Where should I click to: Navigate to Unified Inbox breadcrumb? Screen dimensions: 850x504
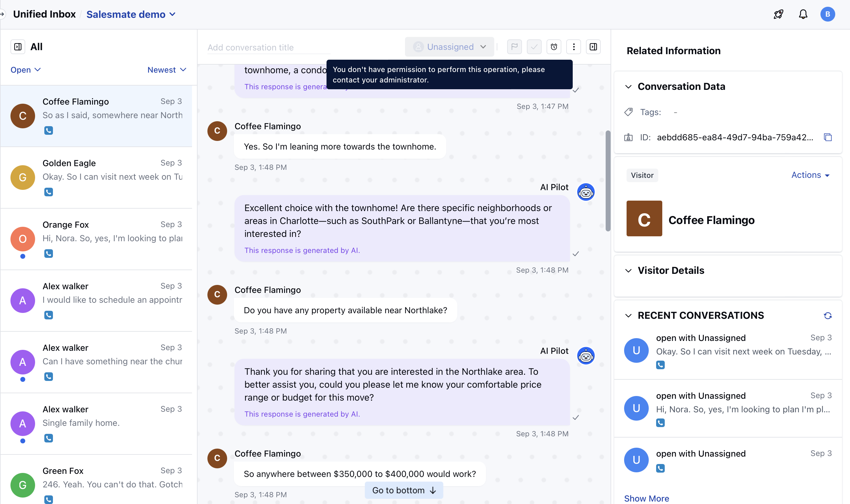44,14
